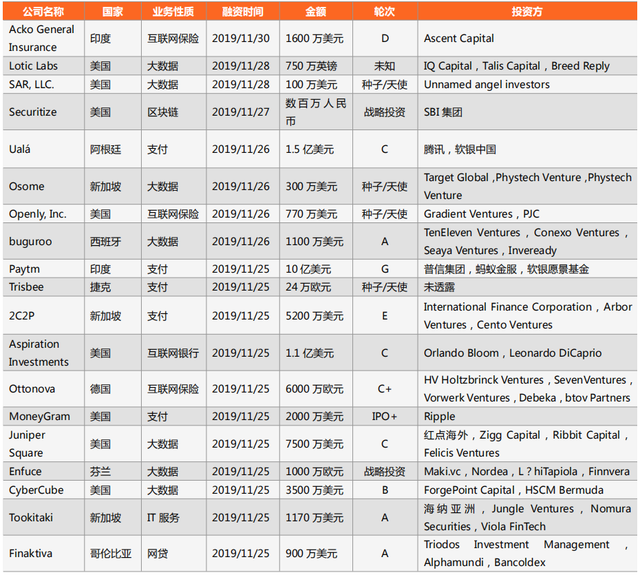Select the 2C2P company cell
The height and width of the screenshot is (575, 640).
coord(44,315)
